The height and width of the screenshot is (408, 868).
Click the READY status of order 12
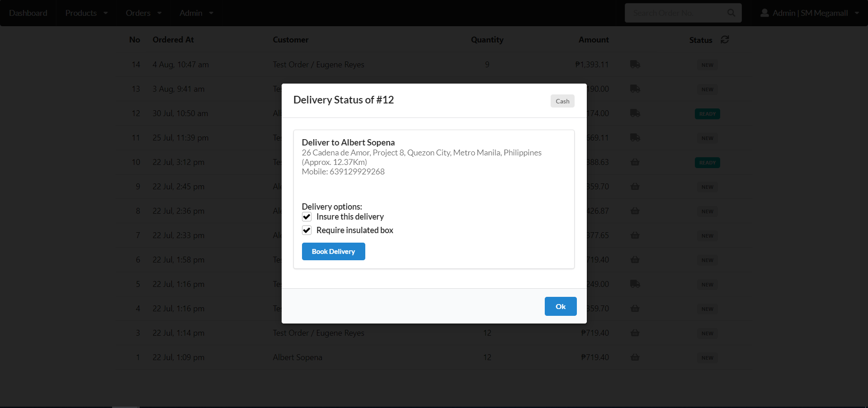(x=707, y=114)
